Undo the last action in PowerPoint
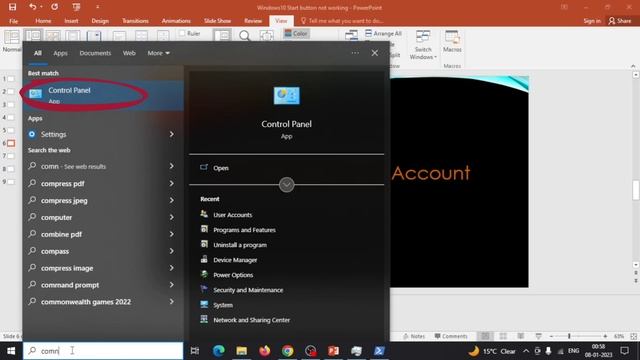 [x=33, y=7]
